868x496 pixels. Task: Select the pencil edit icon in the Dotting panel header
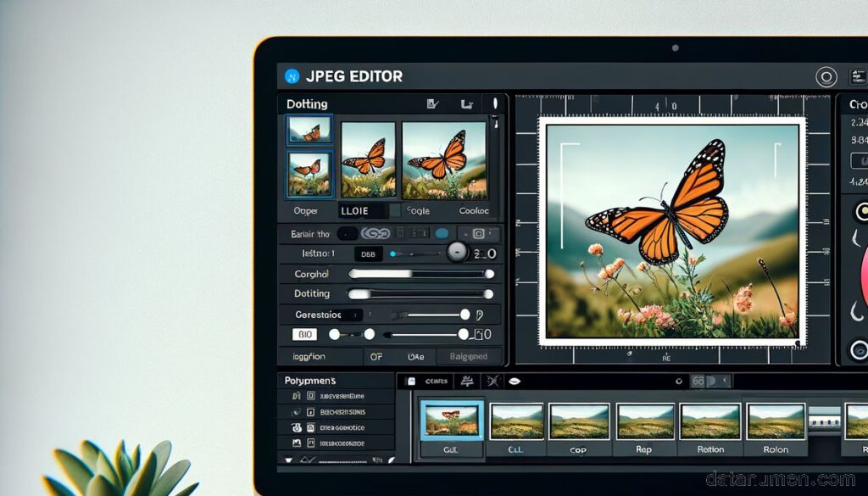coord(431,103)
